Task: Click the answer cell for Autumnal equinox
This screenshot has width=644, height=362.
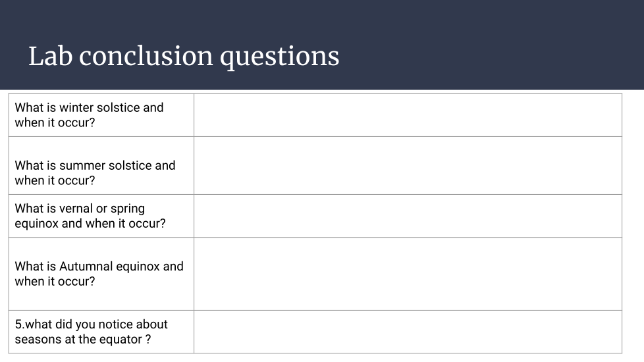Action: click(408, 274)
